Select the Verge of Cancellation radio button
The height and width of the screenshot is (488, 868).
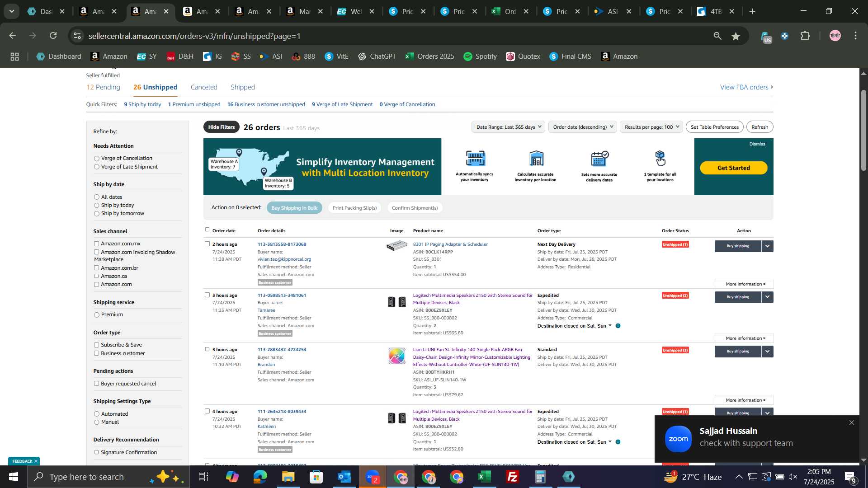point(96,159)
